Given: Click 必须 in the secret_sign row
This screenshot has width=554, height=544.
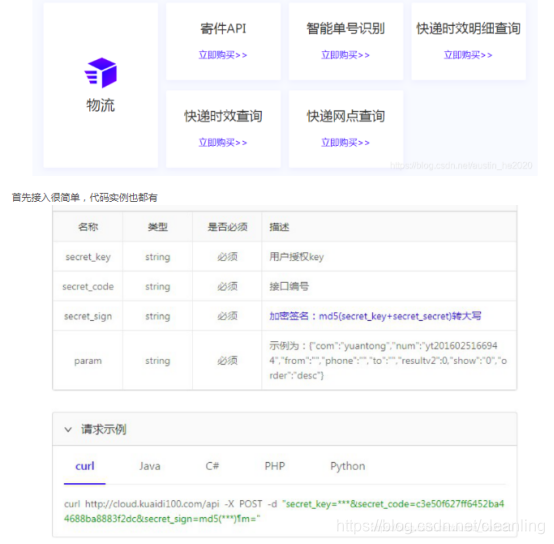Looking at the screenshot, I should point(227,316).
